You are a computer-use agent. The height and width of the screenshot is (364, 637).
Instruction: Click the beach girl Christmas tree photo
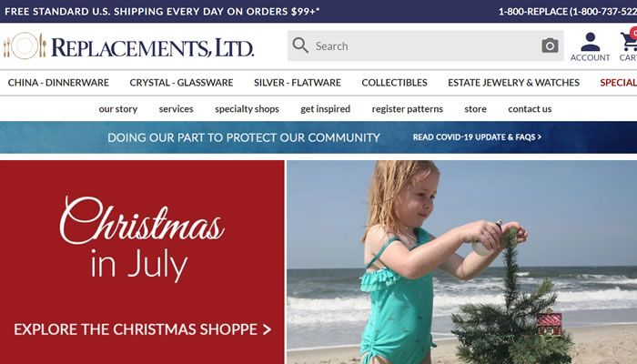click(x=462, y=262)
